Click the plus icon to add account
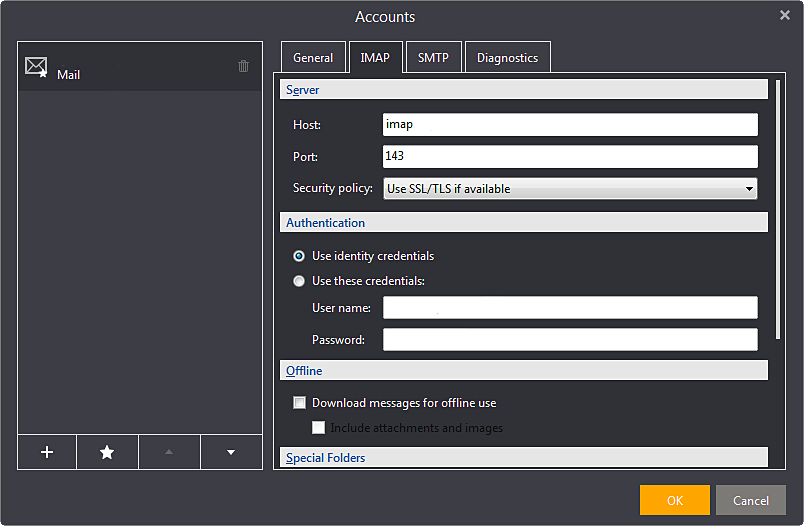This screenshot has width=804, height=526. [x=47, y=452]
